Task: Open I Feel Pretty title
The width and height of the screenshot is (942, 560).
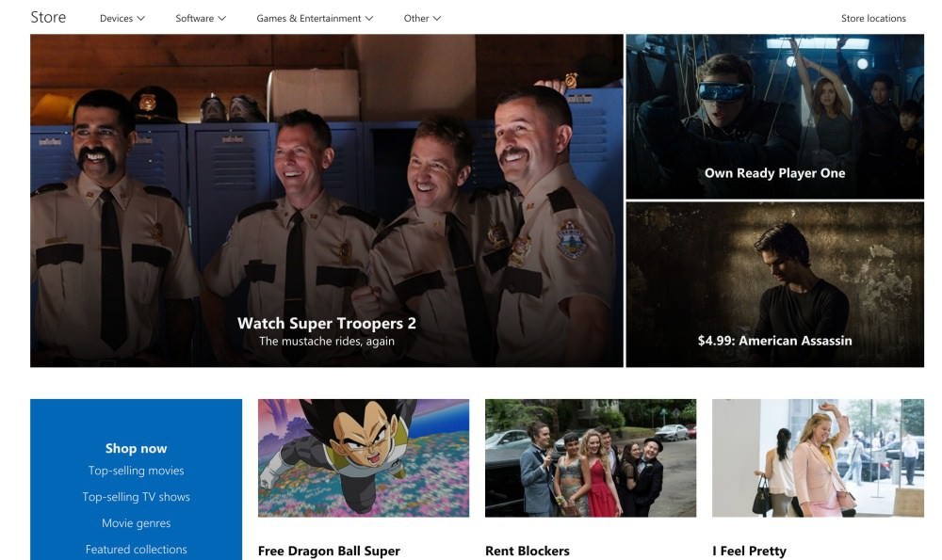Action: coord(749,551)
